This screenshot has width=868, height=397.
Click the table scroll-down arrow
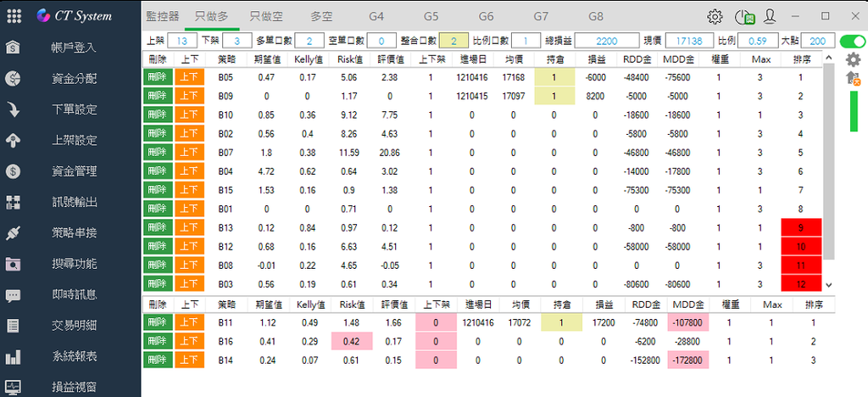tap(829, 284)
